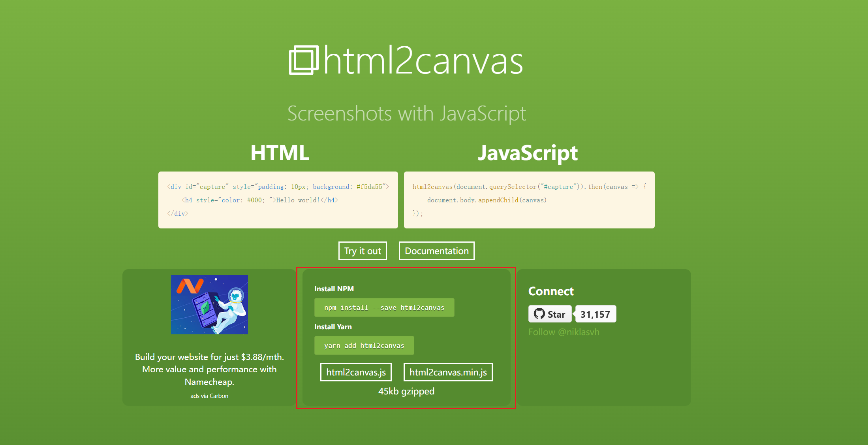Image resolution: width=868 pixels, height=445 pixels.
Task: Click the h4 Hello world! code line
Action: point(260,200)
